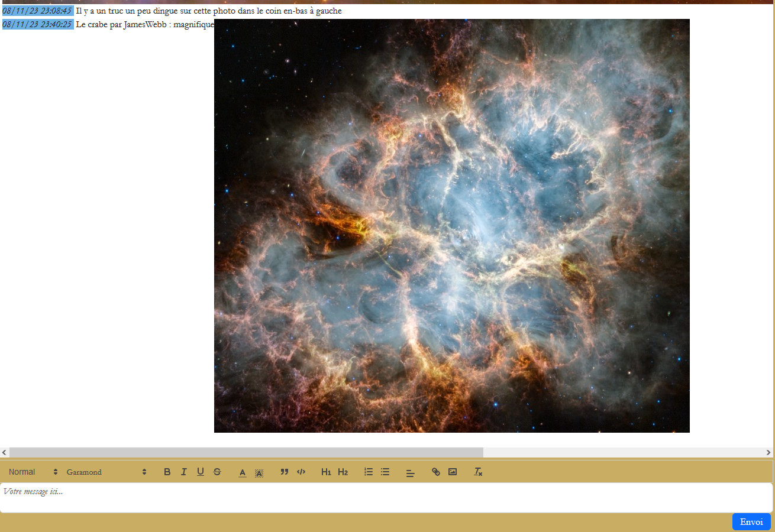Toggle underline formatting
775x532 pixels.
tap(201, 472)
